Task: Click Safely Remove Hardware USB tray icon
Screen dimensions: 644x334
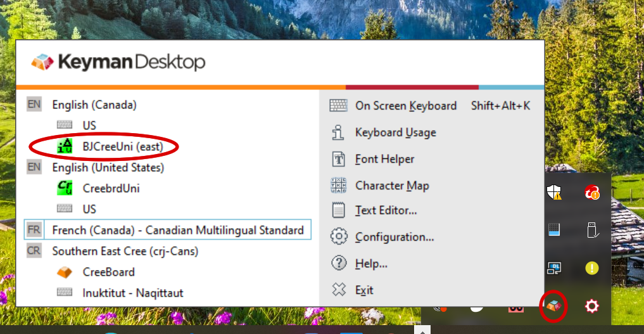Action: (592, 230)
